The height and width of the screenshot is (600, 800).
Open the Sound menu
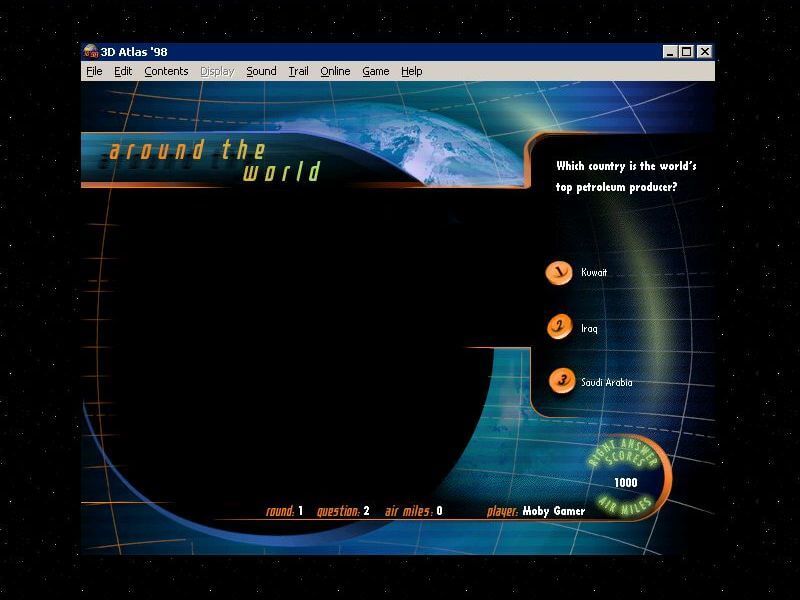[x=261, y=71]
